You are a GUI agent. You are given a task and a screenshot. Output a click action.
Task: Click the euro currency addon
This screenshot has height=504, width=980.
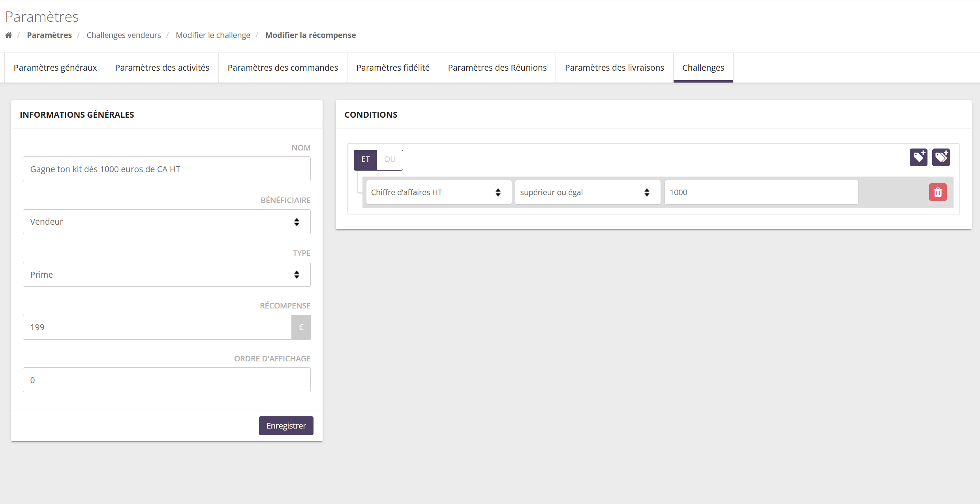pyautogui.click(x=301, y=327)
